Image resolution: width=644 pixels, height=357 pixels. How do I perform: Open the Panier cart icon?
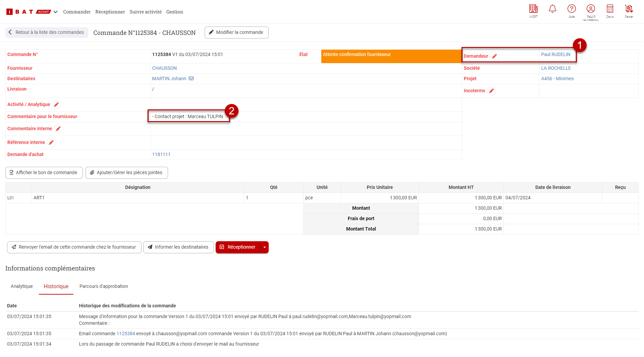pyautogui.click(x=629, y=9)
